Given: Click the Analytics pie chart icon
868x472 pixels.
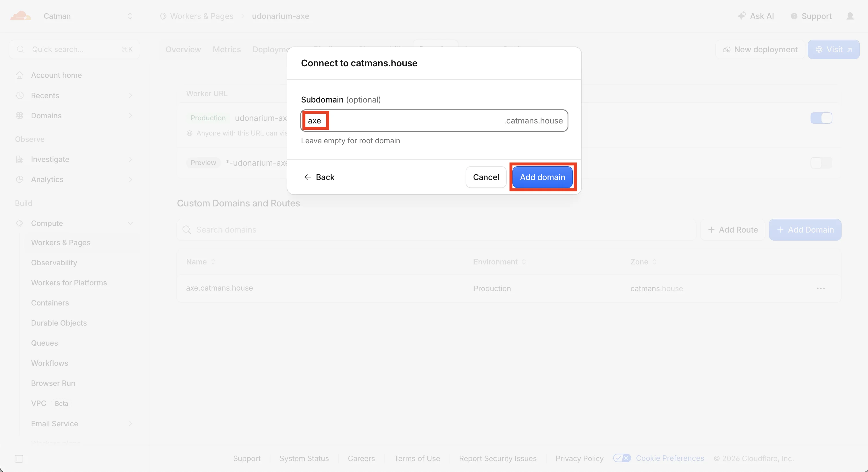Looking at the screenshot, I should click(x=20, y=179).
